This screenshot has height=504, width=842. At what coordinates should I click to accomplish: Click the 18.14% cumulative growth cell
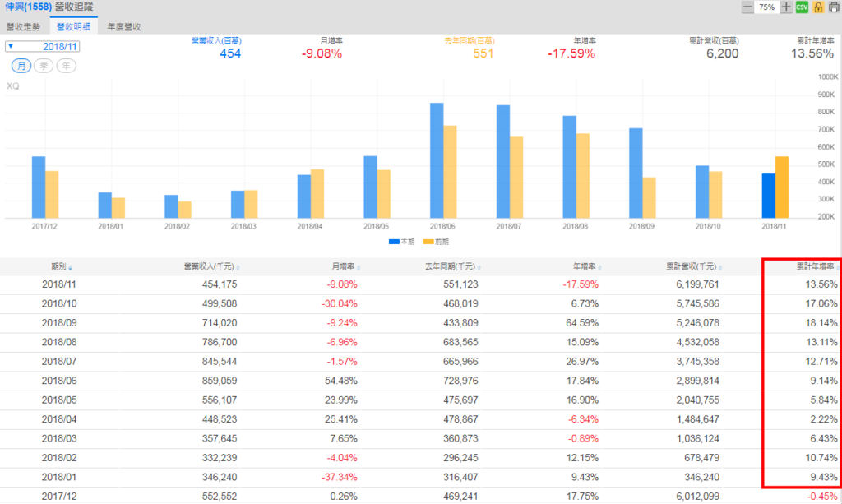(821, 323)
